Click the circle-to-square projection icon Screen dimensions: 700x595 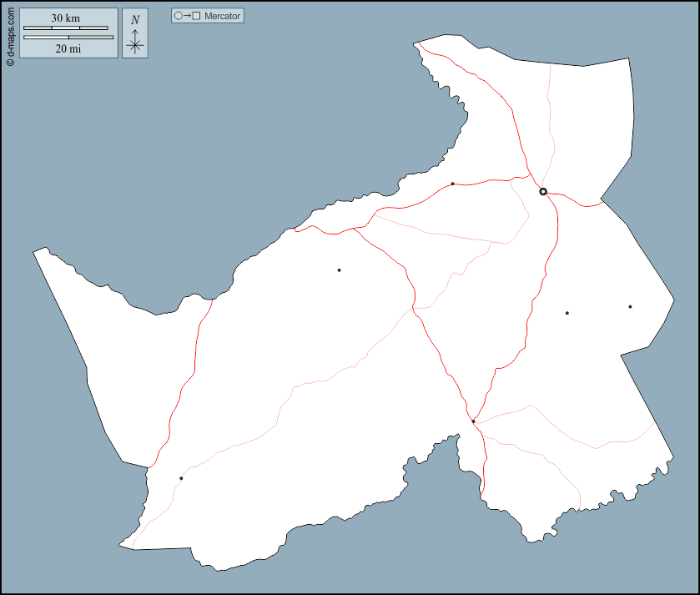click(x=187, y=16)
